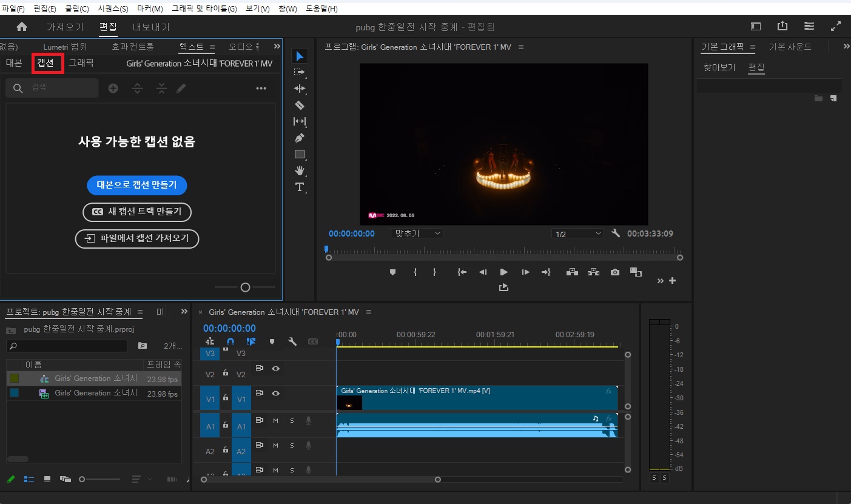This screenshot has height=504, width=851.
Task: Add a marker in Program monitor
Action: coord(392,272)
